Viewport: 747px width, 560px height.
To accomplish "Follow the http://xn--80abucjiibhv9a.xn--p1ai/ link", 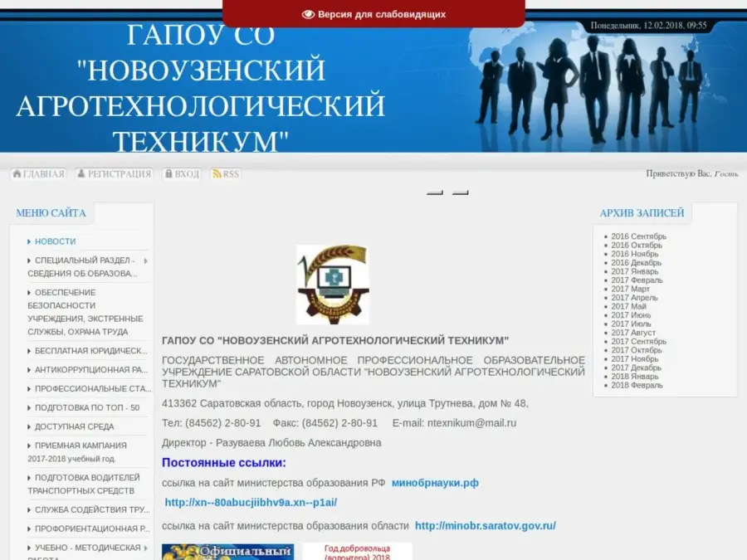I will pyautogui.click(x=251, y=503).
